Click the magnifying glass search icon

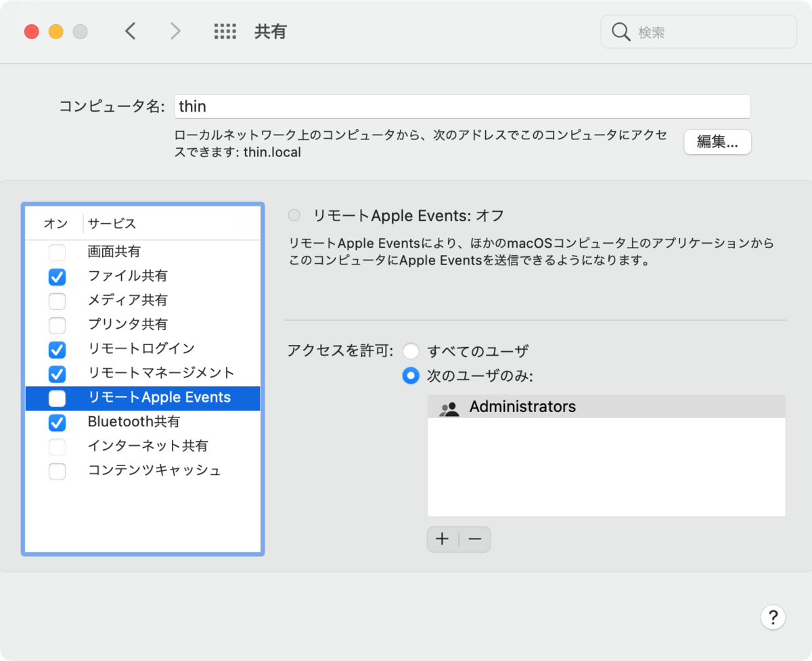[x=621, y=32]
